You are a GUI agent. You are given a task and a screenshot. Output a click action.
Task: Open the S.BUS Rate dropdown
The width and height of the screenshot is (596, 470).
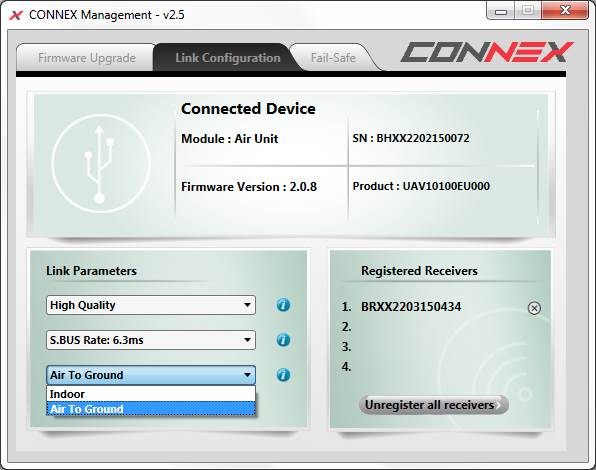151,340
